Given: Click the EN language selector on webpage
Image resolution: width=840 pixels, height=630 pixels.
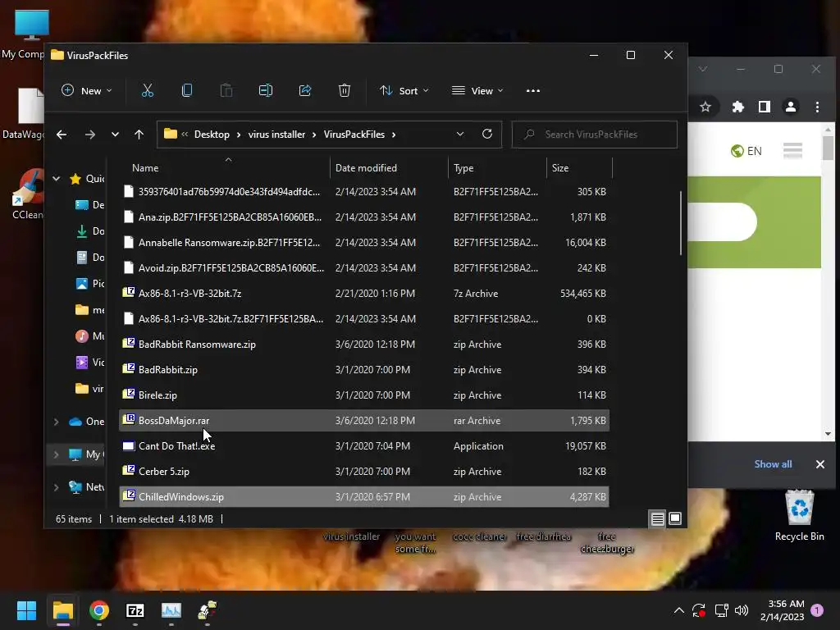Looking at the screenshot, I should pyautogui.click(x=746, y=151).
